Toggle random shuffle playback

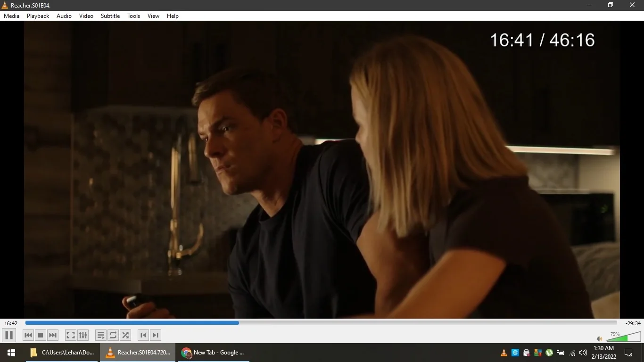click(125, 335)
